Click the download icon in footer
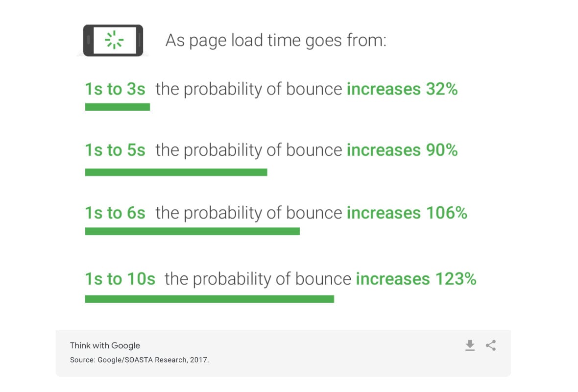Image resolution: width=578 pixels, height=392 pixels. tap(470, 345)
